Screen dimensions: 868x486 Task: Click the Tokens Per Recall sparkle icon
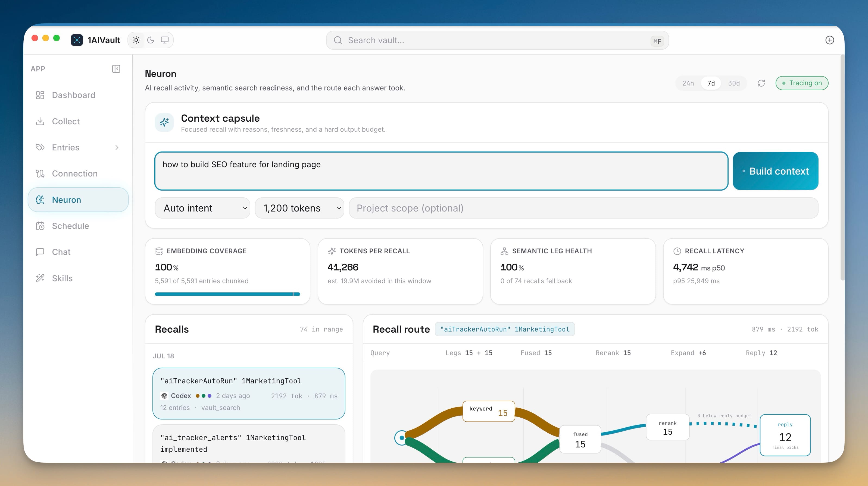[332, 251]
